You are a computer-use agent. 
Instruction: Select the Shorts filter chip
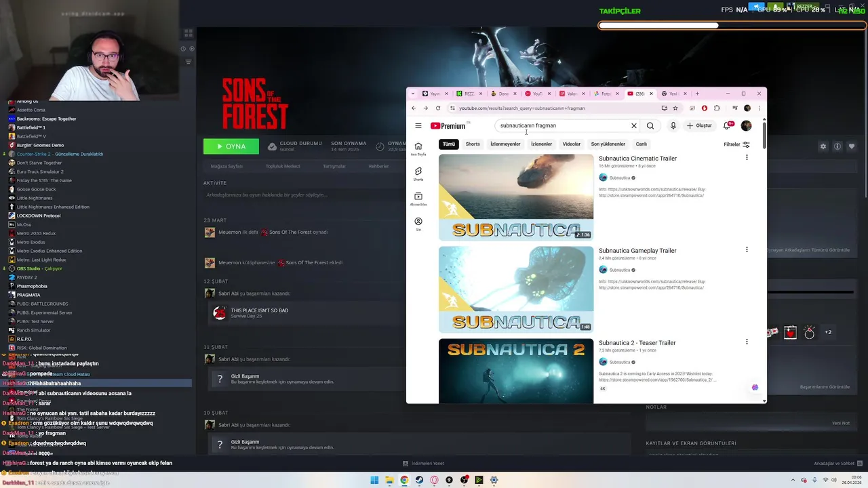473,144
